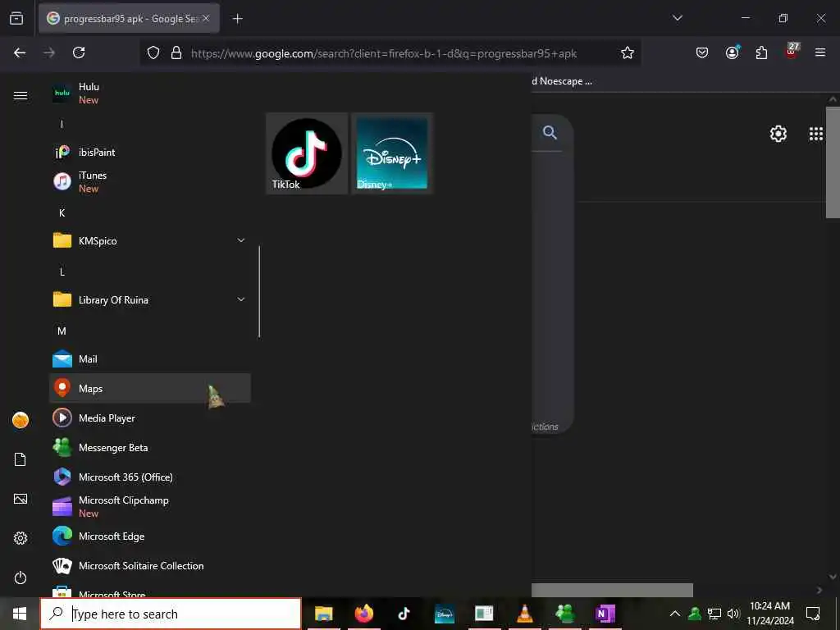
Task: Open OneNote from the taskbar
Action: click(605, 614)
